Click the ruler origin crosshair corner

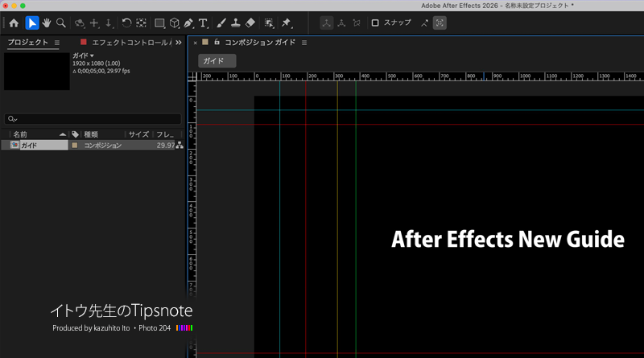[x=192, y=76]
